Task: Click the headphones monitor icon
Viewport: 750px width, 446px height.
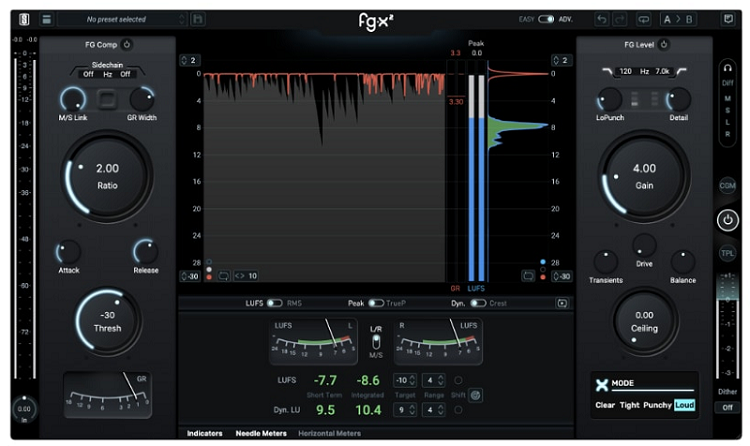Action: [x=728, y=68]
